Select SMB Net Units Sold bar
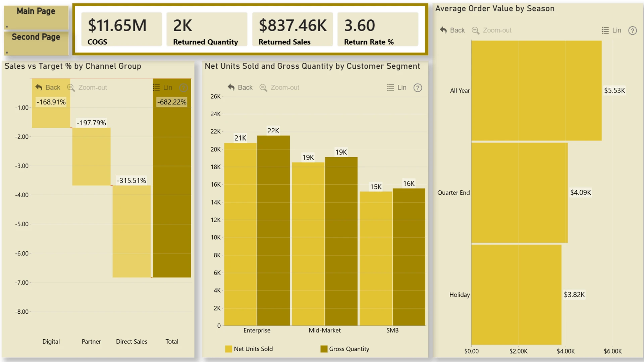 pos(376,258)
